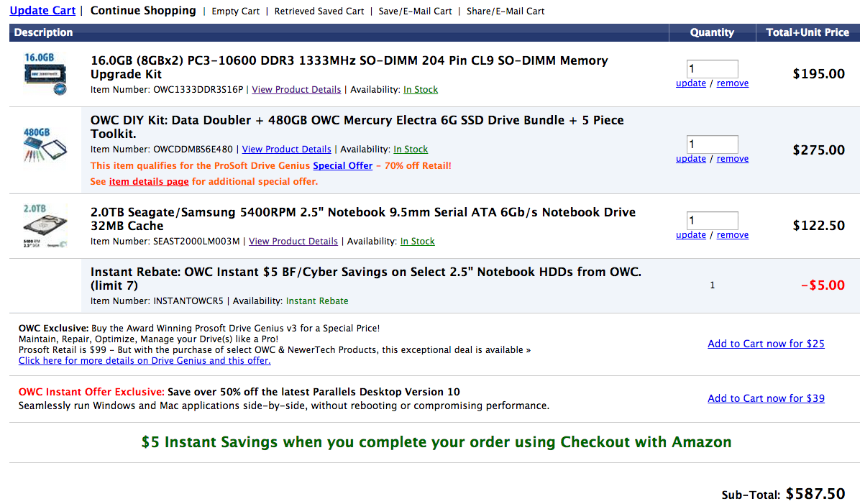View Product Details for memory upgrade kit
Viewport: 860px width, 504px height.
[x=296, y=89]
